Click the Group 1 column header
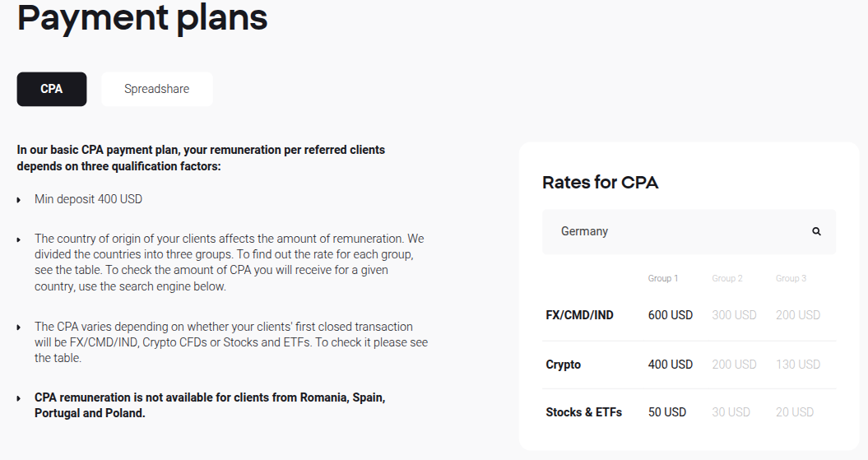This screenshot has width=868, height=460. [x=662, y=278]
